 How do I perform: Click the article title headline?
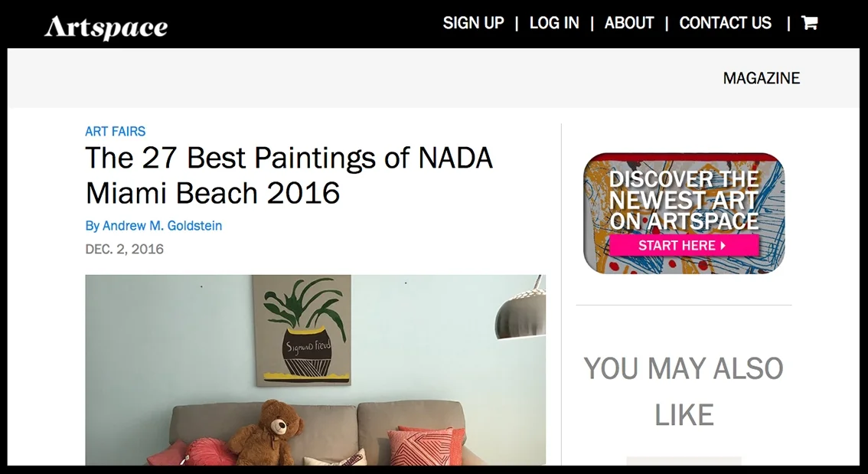pyautogui.click(x=289, y=175)
